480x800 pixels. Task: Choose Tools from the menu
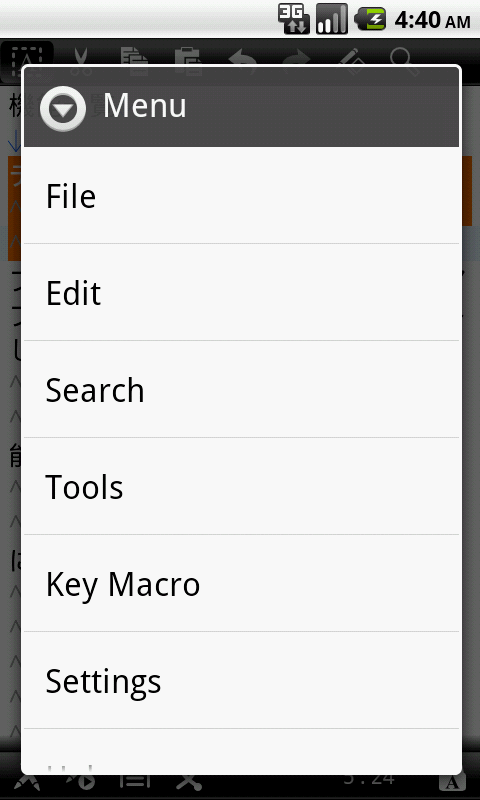tap(241, 486)
